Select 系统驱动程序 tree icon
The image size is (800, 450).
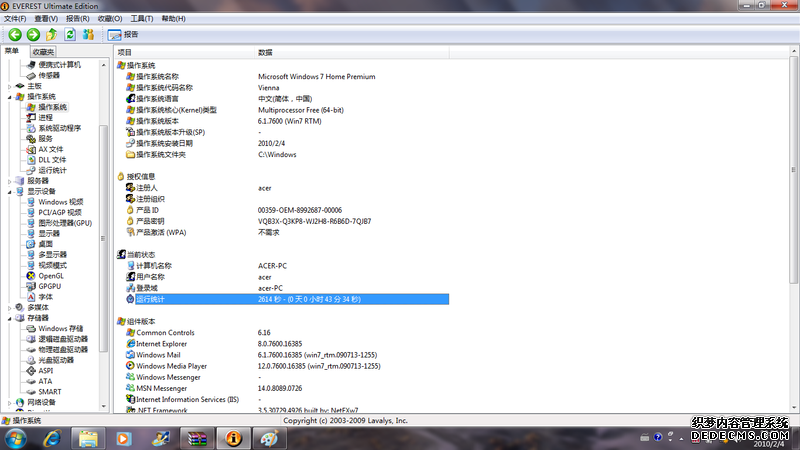(31, 128)
